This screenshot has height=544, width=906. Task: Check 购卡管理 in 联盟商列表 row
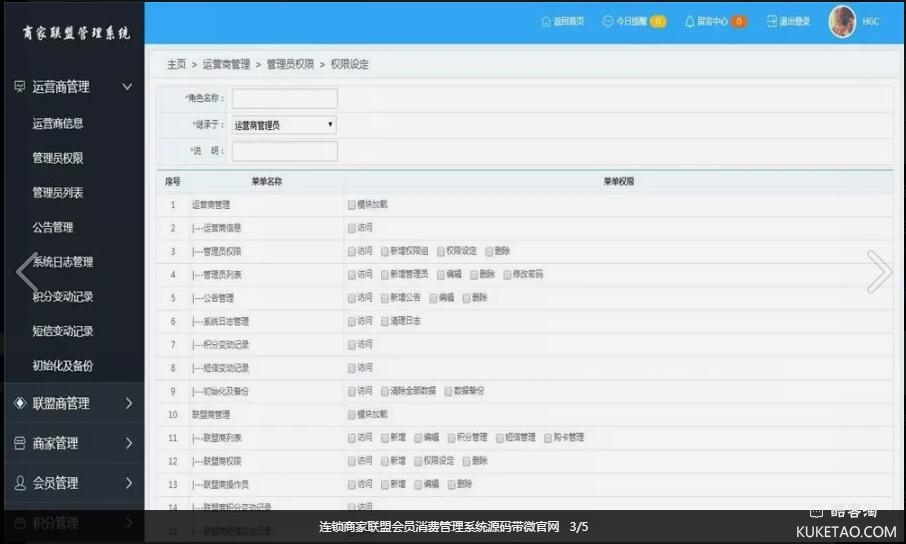tap(548, 438)
